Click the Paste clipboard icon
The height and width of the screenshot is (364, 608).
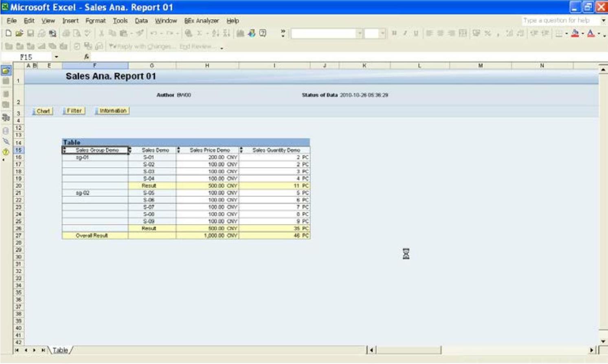pos(123,33)
